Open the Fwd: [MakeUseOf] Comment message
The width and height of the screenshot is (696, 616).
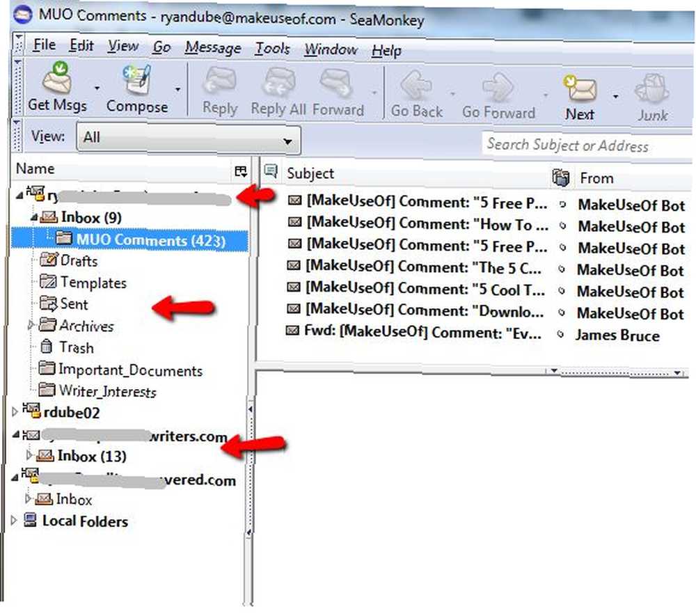(422, 332)
